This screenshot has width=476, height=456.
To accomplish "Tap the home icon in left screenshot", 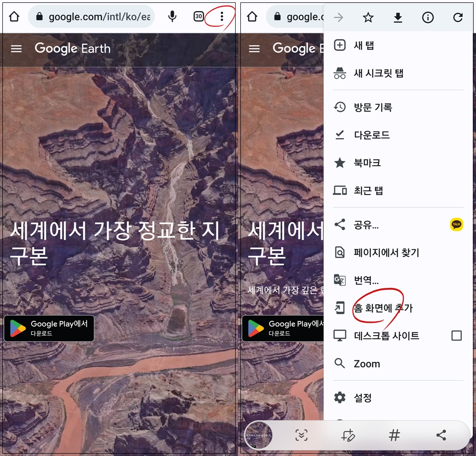I will click(x=14, y=16).
